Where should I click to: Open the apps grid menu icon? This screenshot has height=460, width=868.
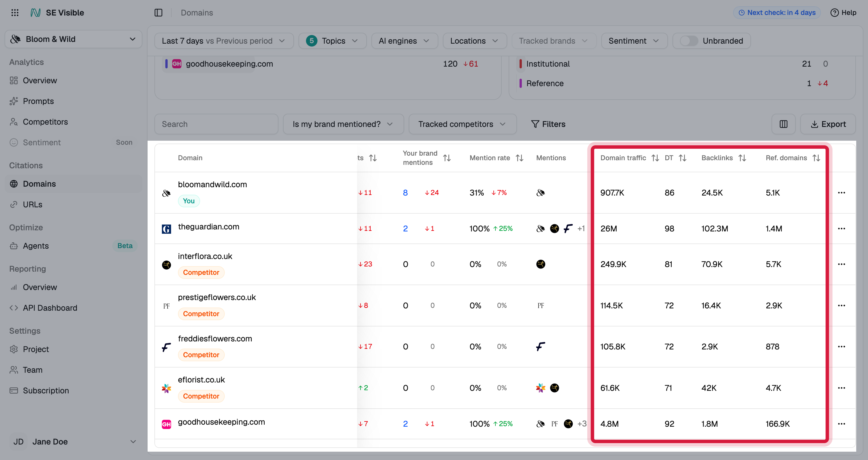click(x=15, y=12)
